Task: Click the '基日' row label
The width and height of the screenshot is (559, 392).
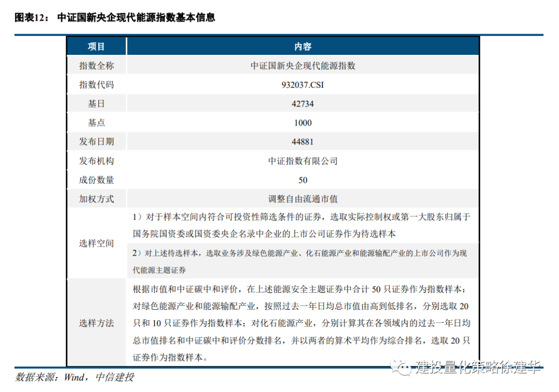Action: click(x=96, y=103)
